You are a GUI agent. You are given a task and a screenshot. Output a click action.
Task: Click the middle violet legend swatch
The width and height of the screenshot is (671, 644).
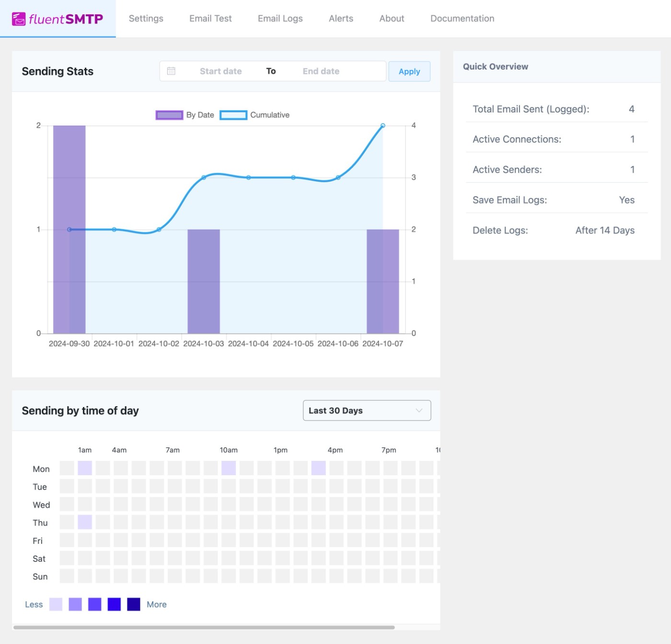[95, 604]
